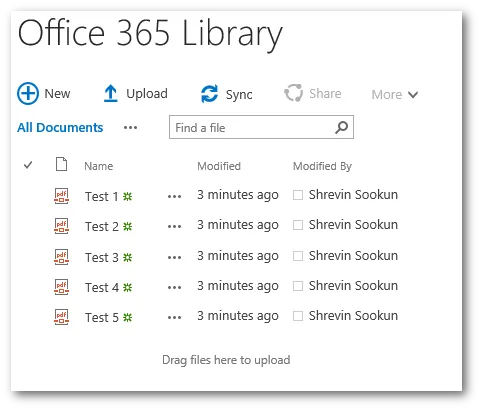Click the PDF icon for Test 4
Image resolution: width=481 pixels, height=410 pixels.
[62, 287]
